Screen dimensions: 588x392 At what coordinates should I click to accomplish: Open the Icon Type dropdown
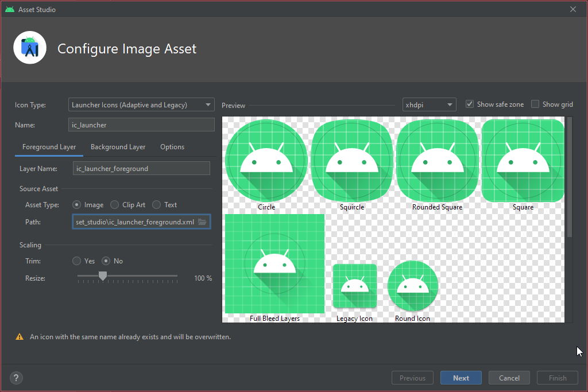(141, 104)
